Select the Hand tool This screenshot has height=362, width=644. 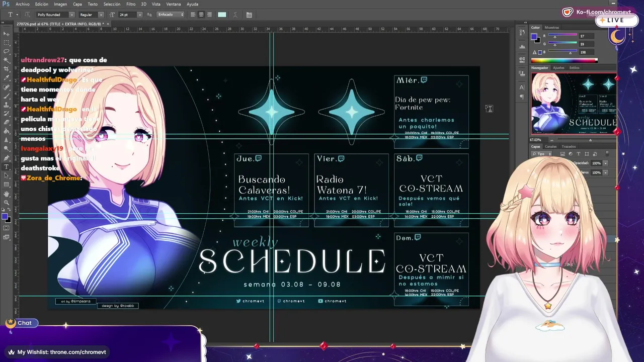pyautogui.click(x=7, y=194)
